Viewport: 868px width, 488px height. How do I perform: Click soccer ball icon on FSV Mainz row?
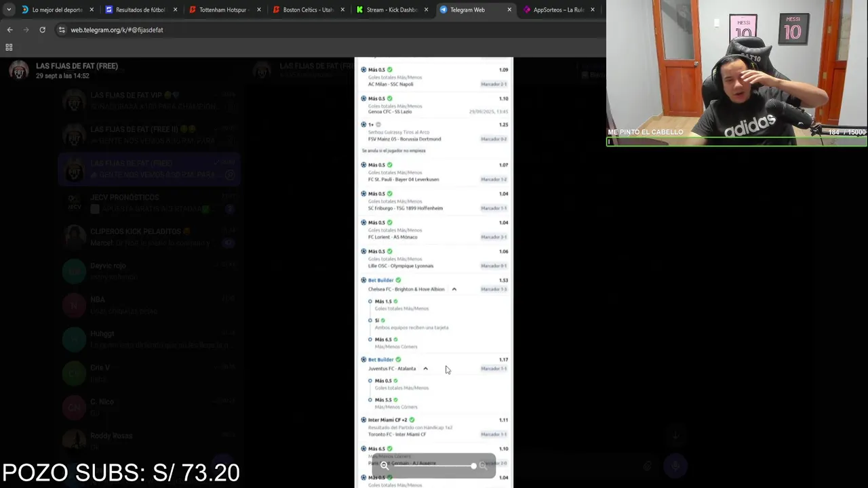tap(363, 125)
